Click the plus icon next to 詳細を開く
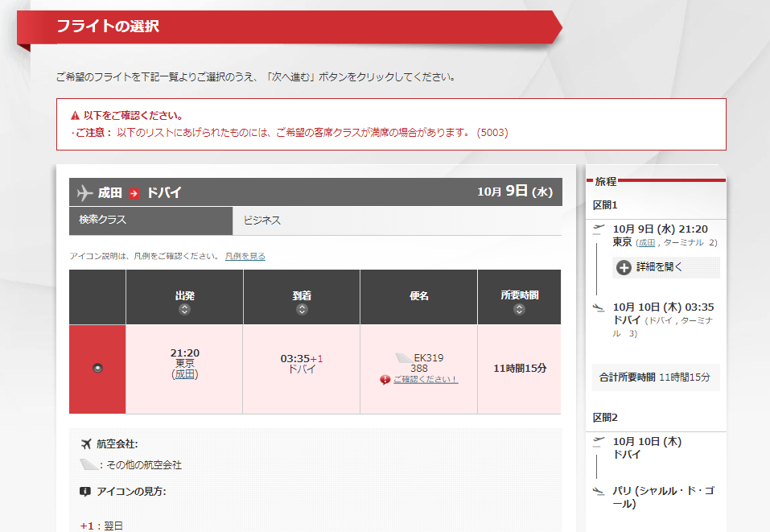 (x=624, y=268)
